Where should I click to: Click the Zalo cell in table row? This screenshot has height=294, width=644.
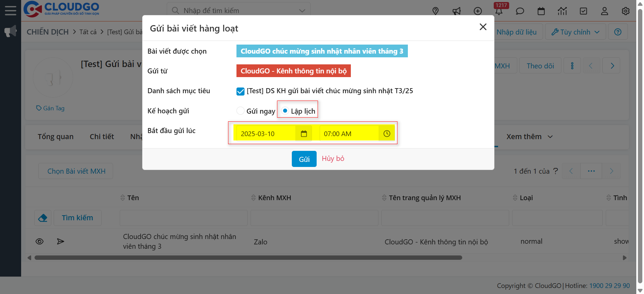pyautogui.click(x=260, y=242)
